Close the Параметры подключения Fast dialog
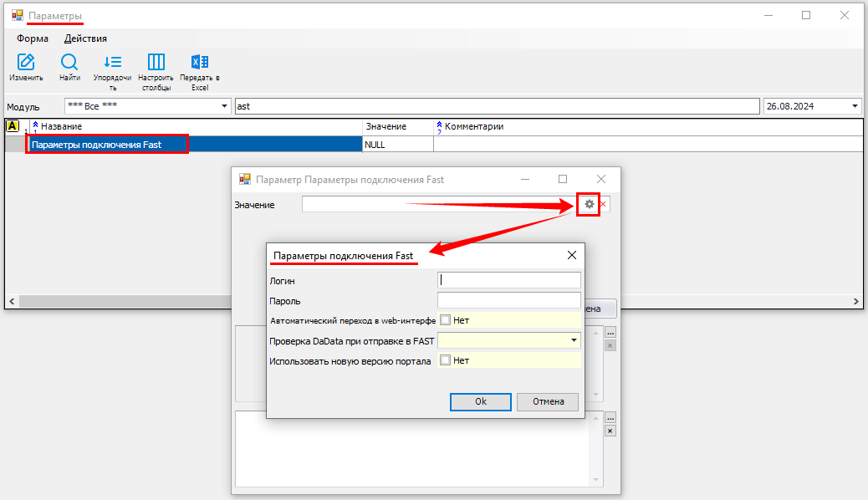Screen dimensions: 868x500 [x=572, y=255]
